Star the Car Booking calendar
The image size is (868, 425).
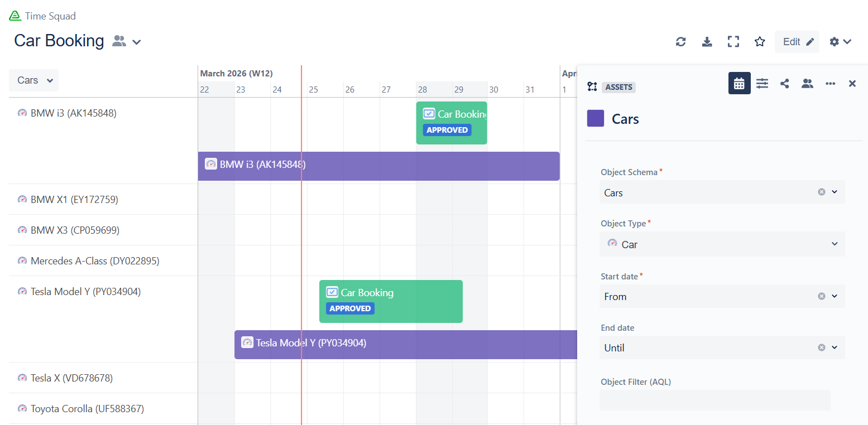tap(760, 42)
